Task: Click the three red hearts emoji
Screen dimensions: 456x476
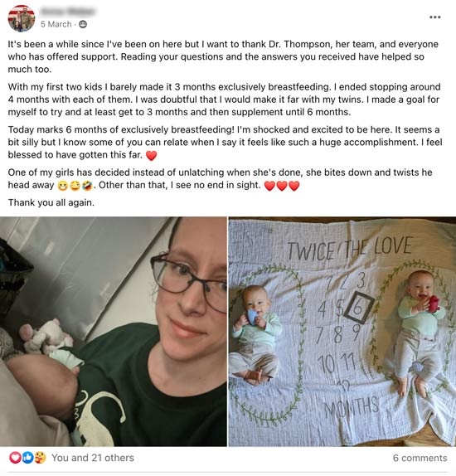Action: click(x=282, y=186)
